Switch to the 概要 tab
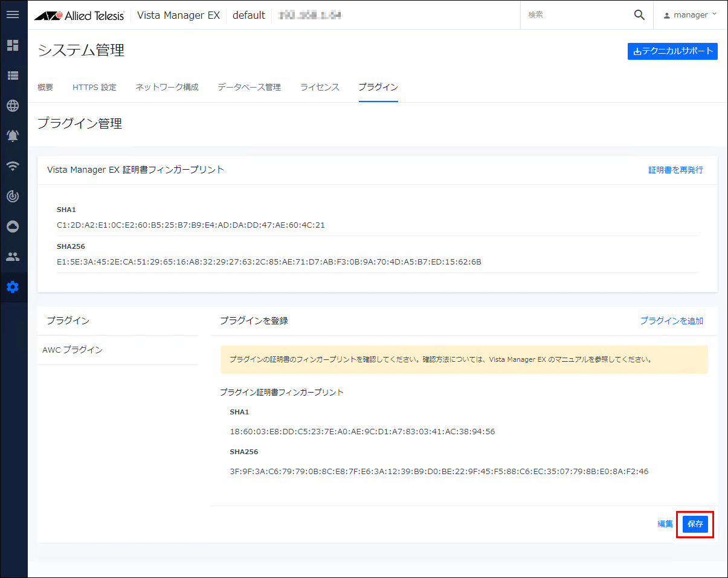Viewport: 728px width, 578px height. [x=45, y=88]
